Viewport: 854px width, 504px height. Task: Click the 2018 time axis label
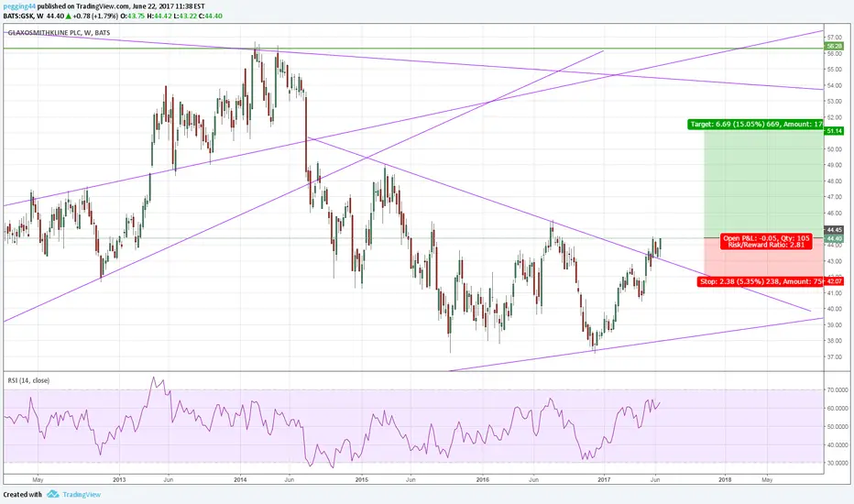(x=725, y=480)
